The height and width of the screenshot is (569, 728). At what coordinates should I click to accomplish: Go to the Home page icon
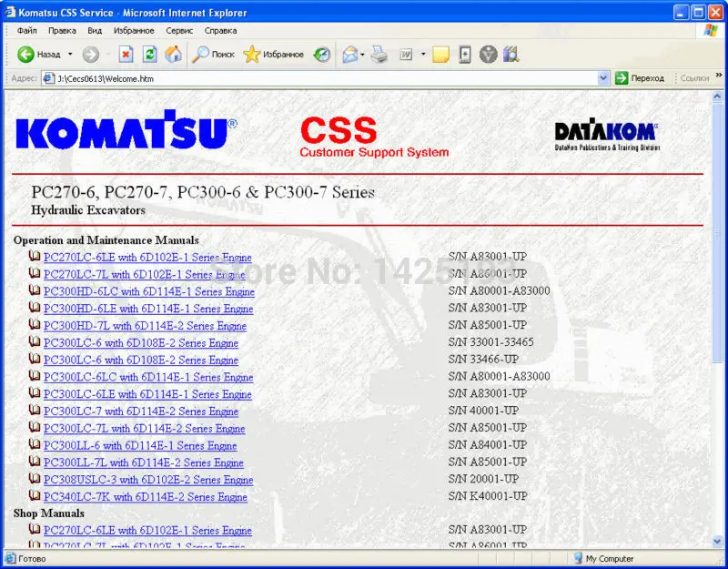[172, 54]
